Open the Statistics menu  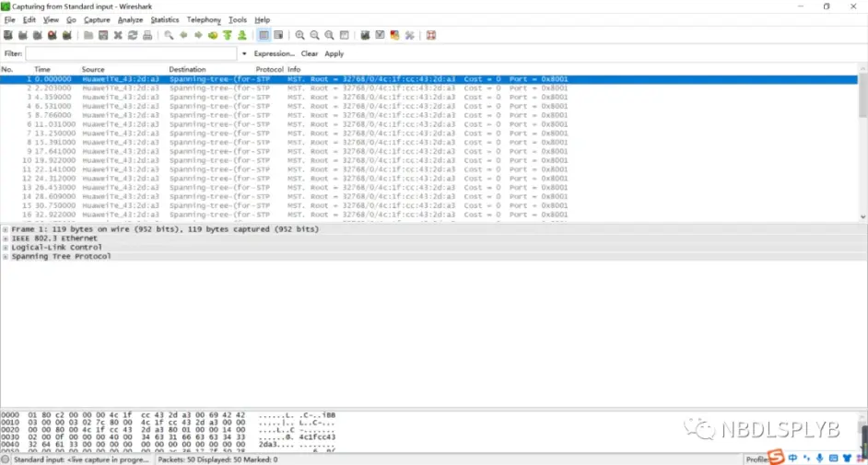click(165, 20)
